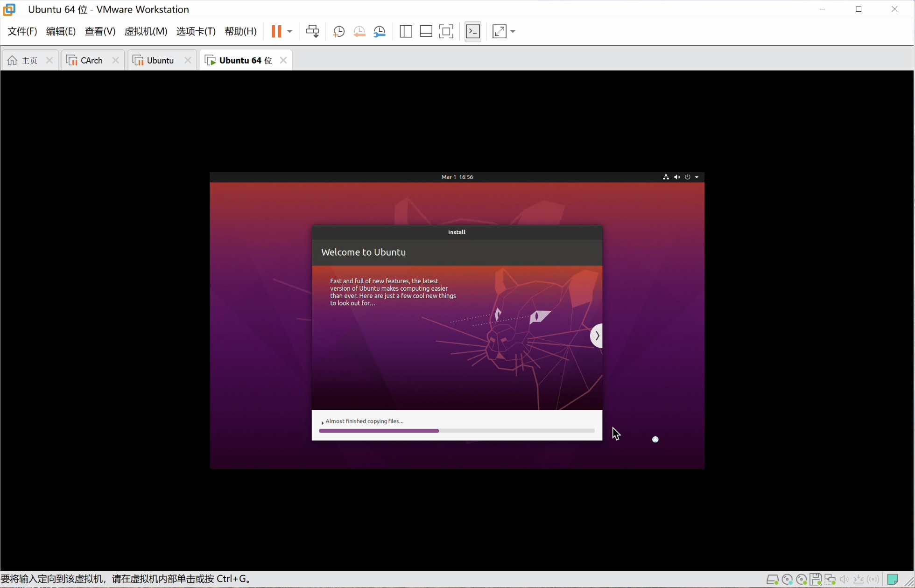The image size is (915, 588).
Task: Toggle the thumbnail bar view
Action: (x=426, y=31)
